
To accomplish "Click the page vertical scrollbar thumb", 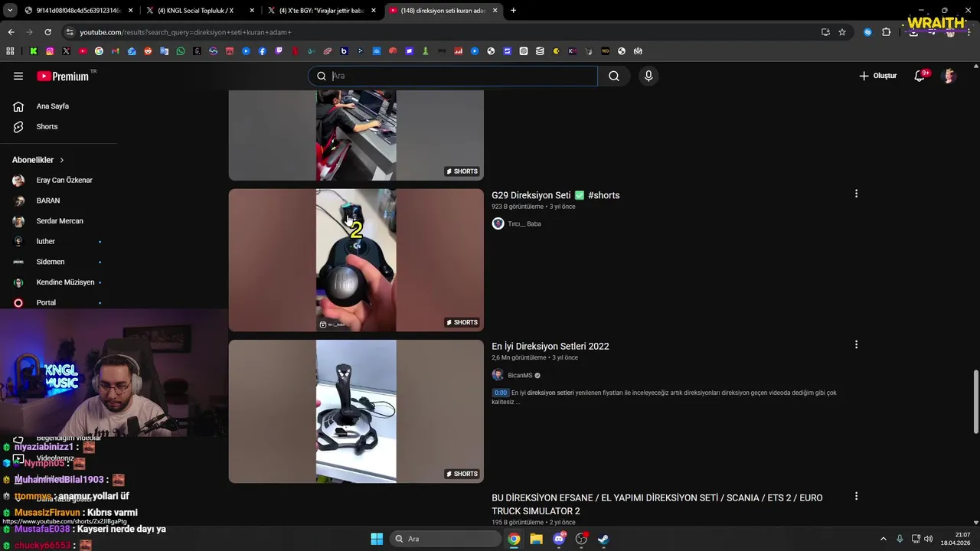I will point(975,402).
